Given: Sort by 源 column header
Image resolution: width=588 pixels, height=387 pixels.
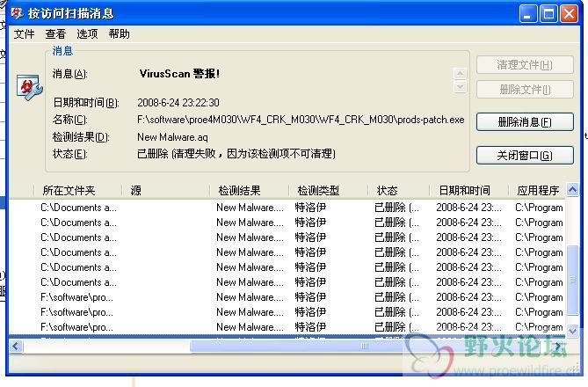Looking at the screenshot, I should pyautogui.click(x=166, y=191).
